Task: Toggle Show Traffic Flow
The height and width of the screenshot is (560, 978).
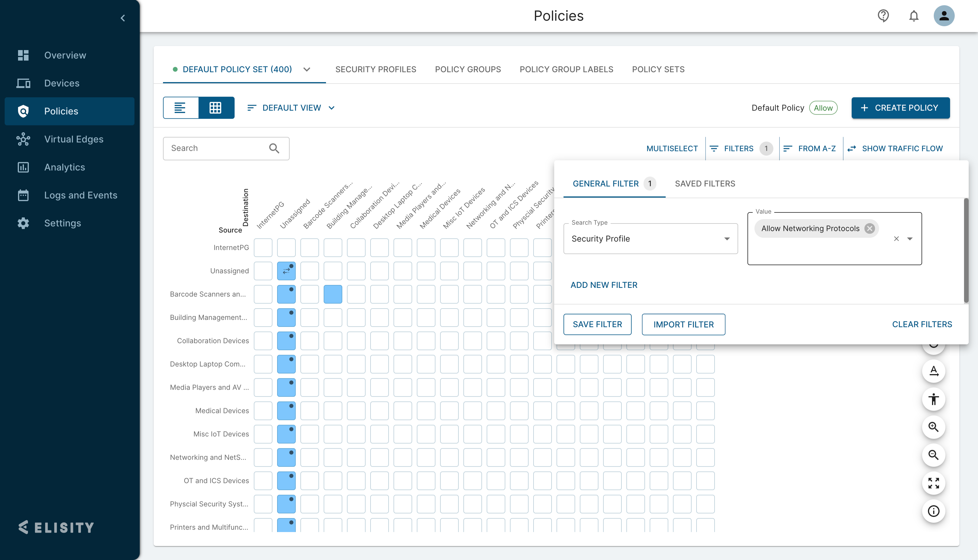Action: (x=895, y=148)
